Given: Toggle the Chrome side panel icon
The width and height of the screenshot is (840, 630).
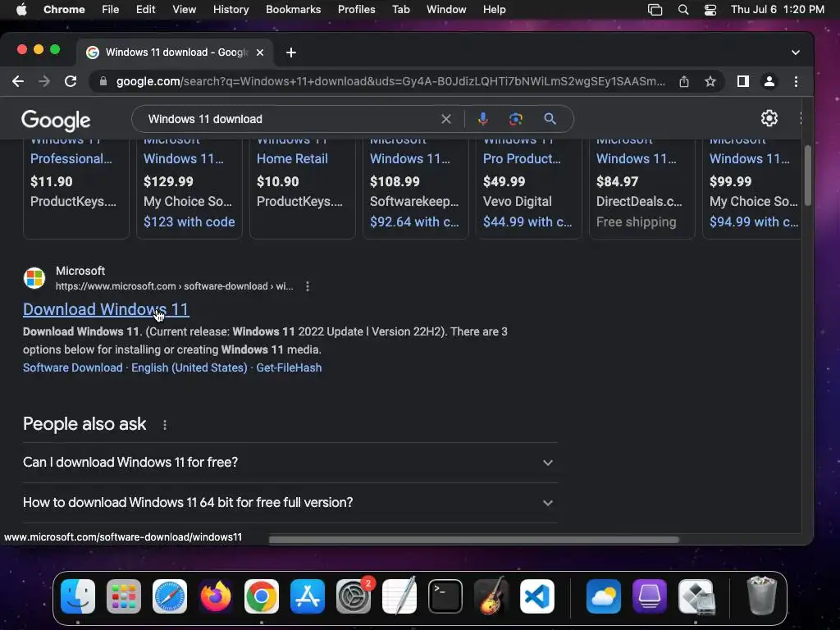Looking at the screenshot, I should pos(742,81).
